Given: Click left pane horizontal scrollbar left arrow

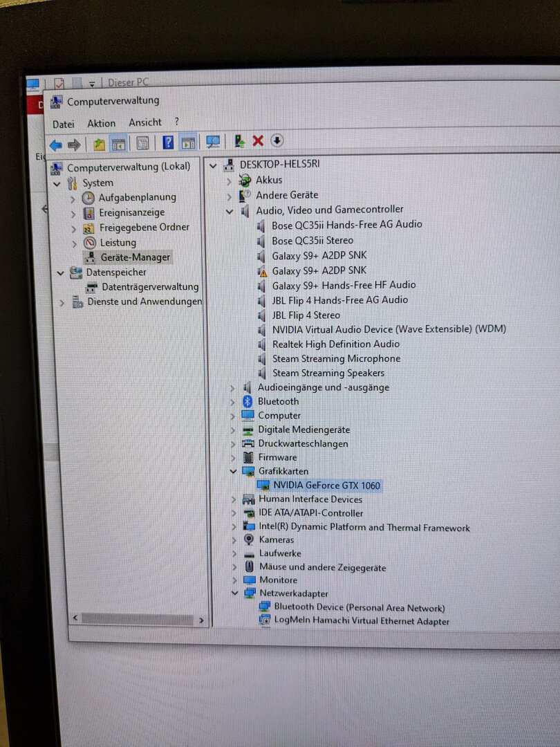Looking at the screenshot, I should point(75,618).
